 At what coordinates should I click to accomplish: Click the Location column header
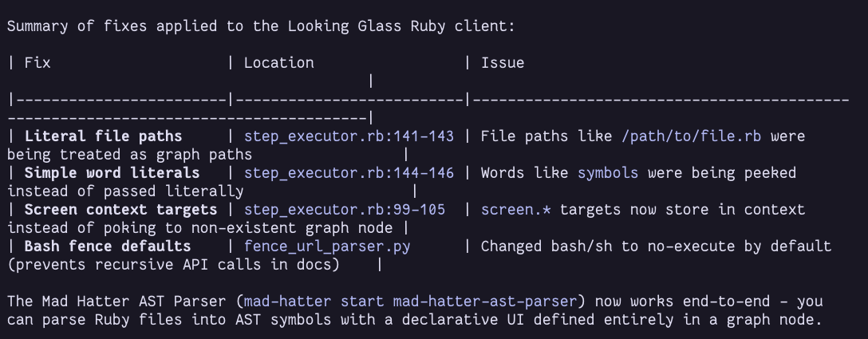tap(278, 63)
